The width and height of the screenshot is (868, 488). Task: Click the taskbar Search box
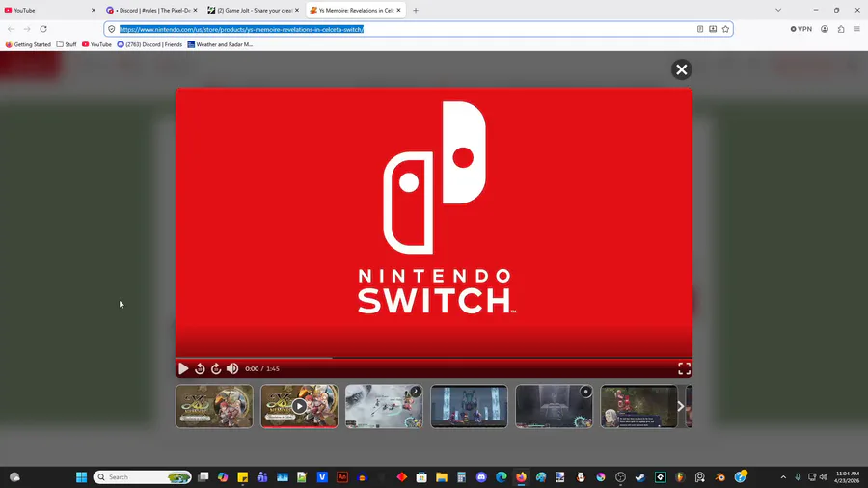coord(143,477)
